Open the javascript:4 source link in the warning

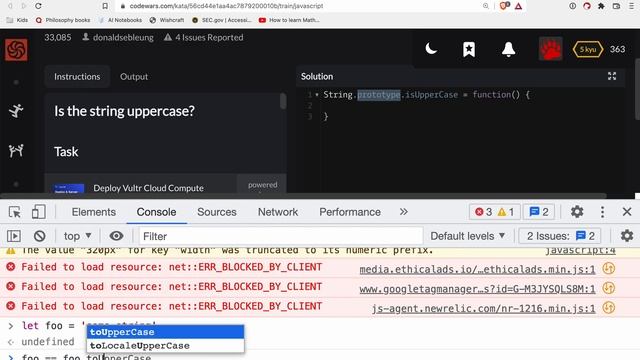[x=581, y=250]
